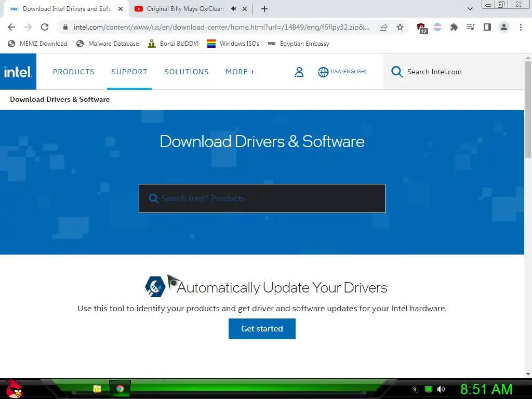Screen dimensions: 532x399
Task: Open the Angry Birds start button
Action: [x=14, y=389]
